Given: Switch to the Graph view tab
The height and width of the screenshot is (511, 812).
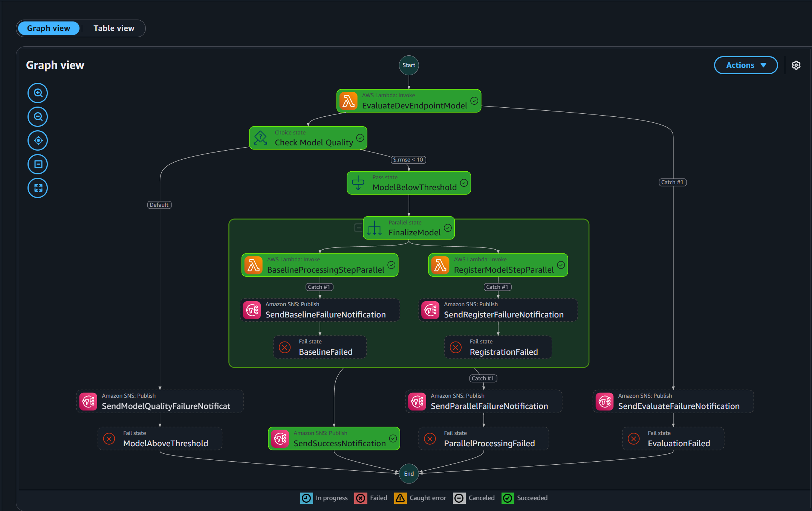Looking at the screenshot, I should [x=49, y=28].
